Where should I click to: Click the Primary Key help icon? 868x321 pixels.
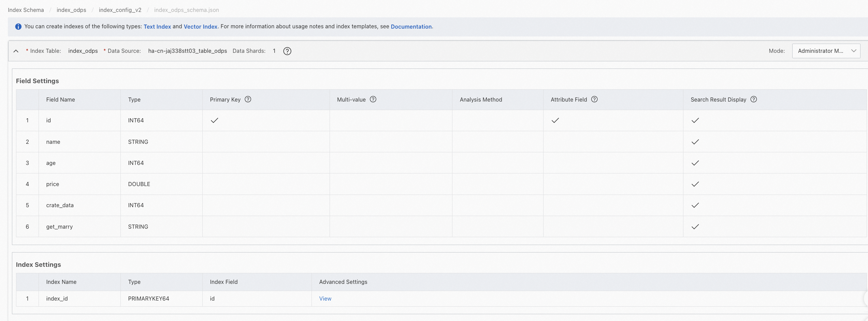point(248,100)
